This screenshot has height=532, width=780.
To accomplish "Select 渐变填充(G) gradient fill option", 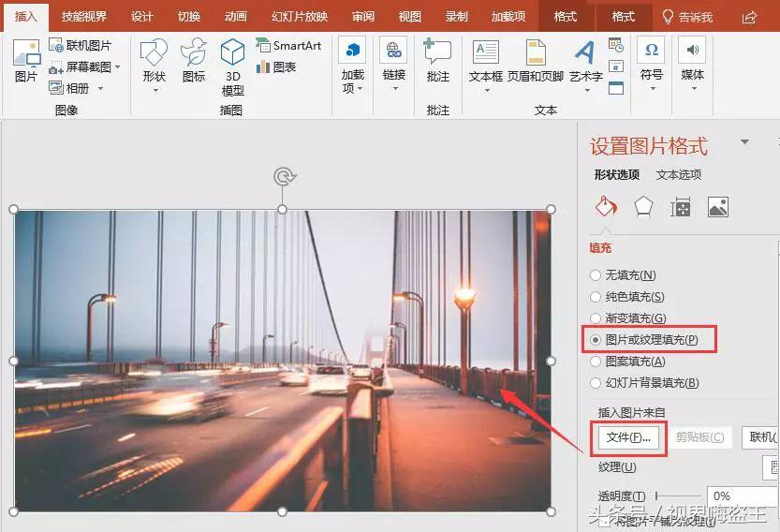I will (627, 318).
